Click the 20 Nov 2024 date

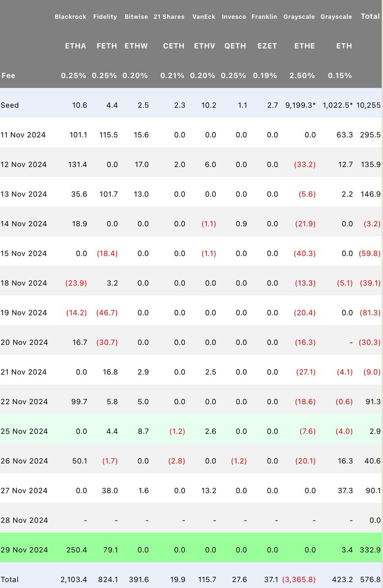[24, 343]
